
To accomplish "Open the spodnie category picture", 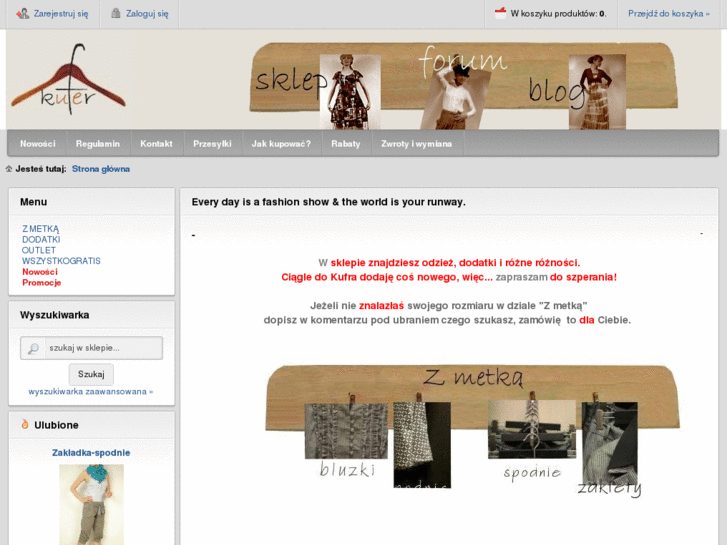I will [x=532, y=430].
